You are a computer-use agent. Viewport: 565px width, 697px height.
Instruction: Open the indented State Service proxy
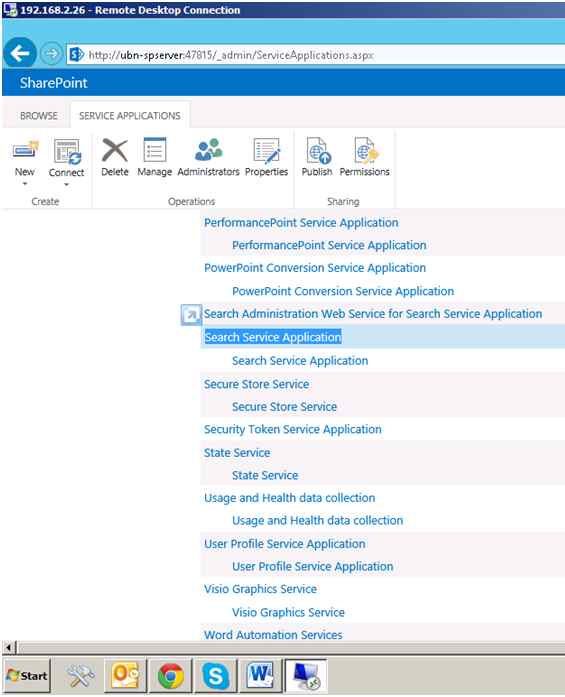265,475
